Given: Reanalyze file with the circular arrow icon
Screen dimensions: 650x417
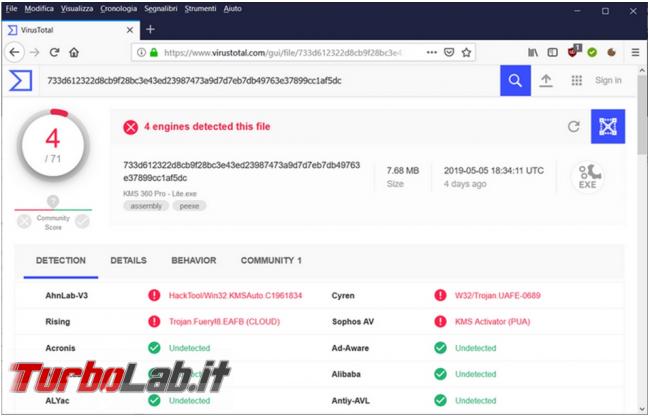Looking at the screenshot, I should pos(574,126).
